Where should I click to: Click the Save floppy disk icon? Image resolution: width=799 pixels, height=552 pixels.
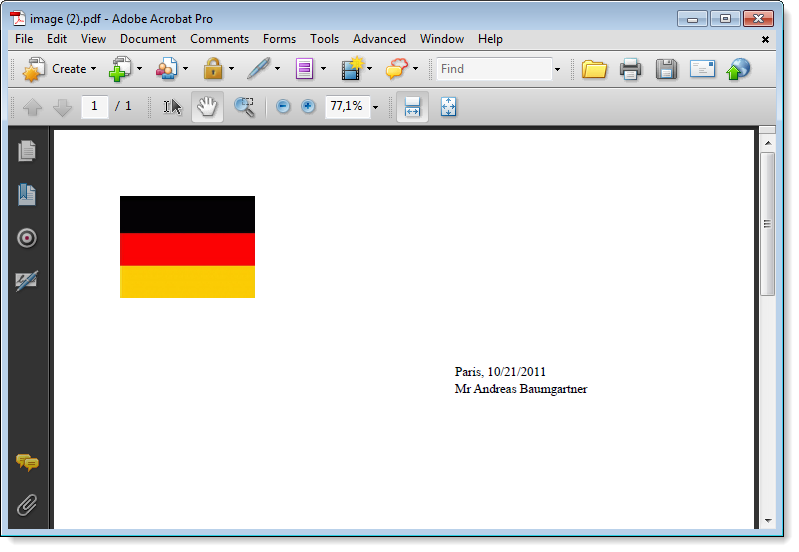click(667, 69)
